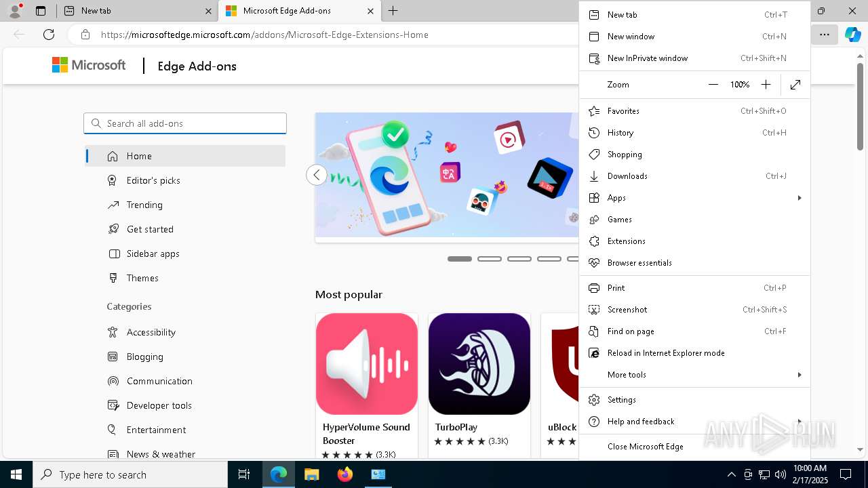The height and width of the screenshot is (488, 868).
Task: Click the Search all add-ons field
Action: point(185,123)
